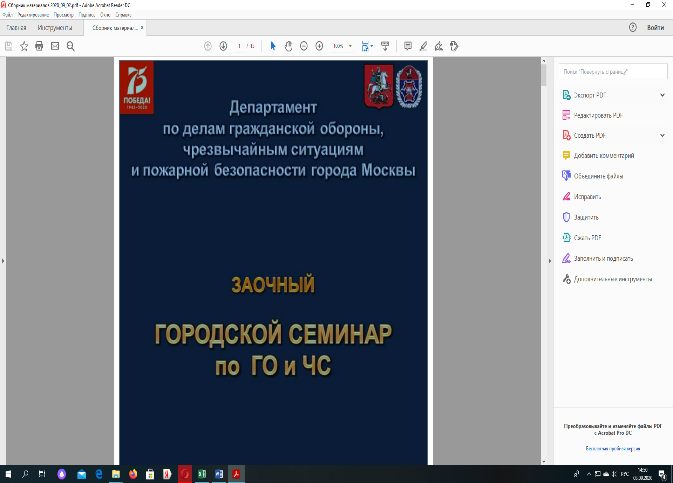Add bookmark with the star icon
This screenshot has height=483, width=673.
click(24, 46)
